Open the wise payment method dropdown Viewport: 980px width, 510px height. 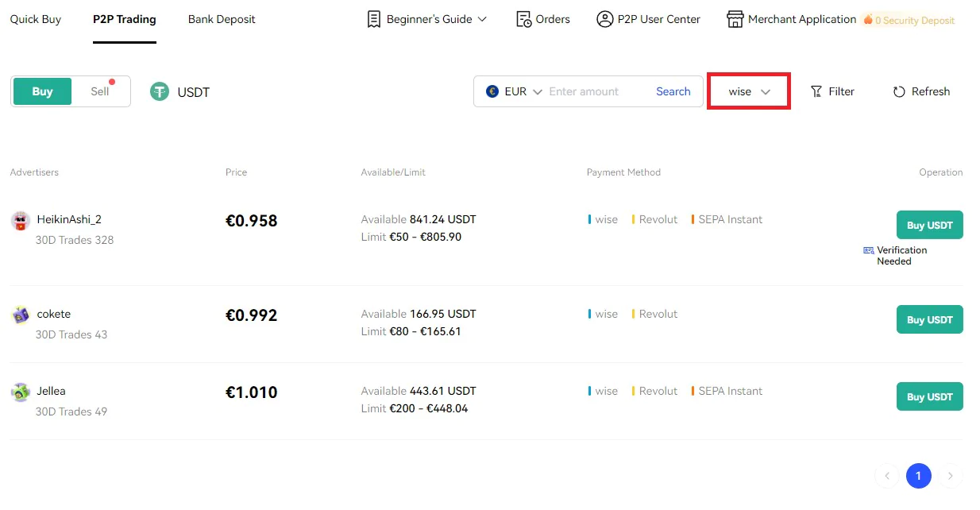click(749, 91)
